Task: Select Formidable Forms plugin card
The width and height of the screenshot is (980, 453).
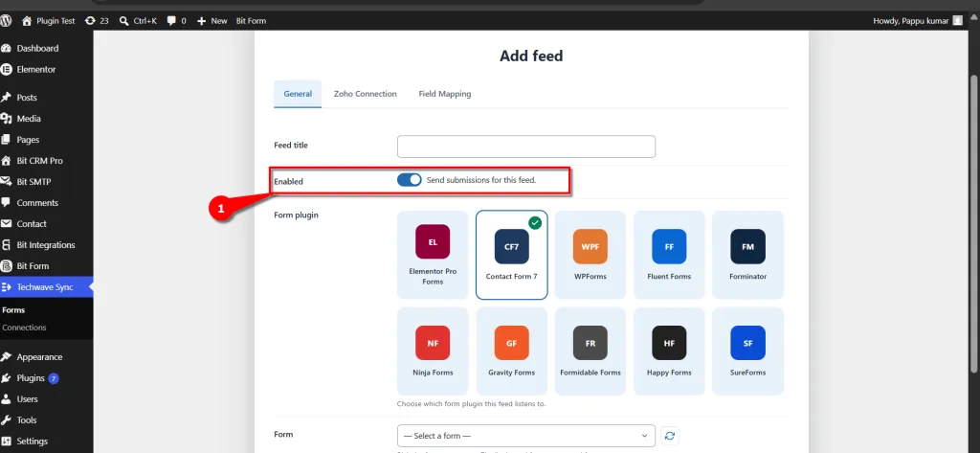Action: pyautogui.click(x=590, y=351)
